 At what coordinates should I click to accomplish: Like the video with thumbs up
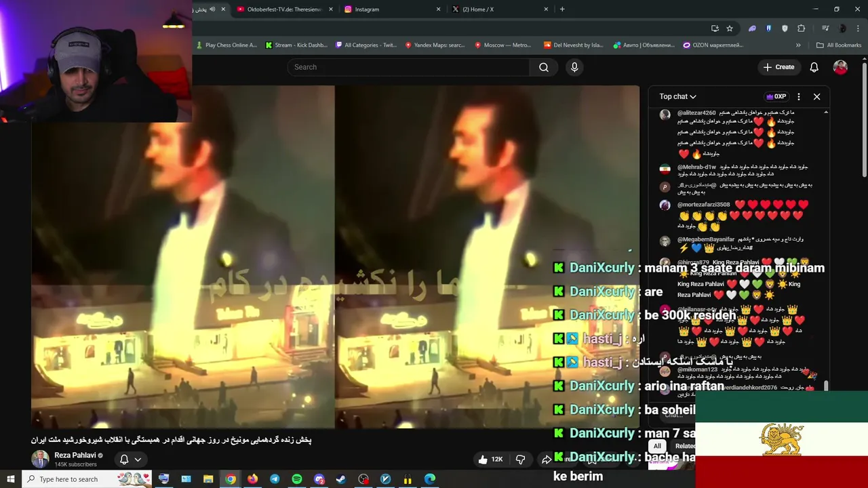490,460
